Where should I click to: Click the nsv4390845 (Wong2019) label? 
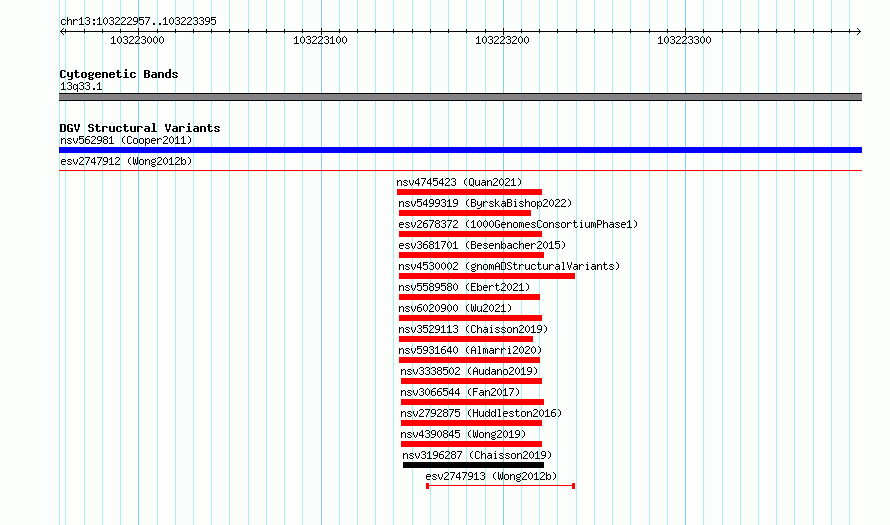[x=463, y=434]
